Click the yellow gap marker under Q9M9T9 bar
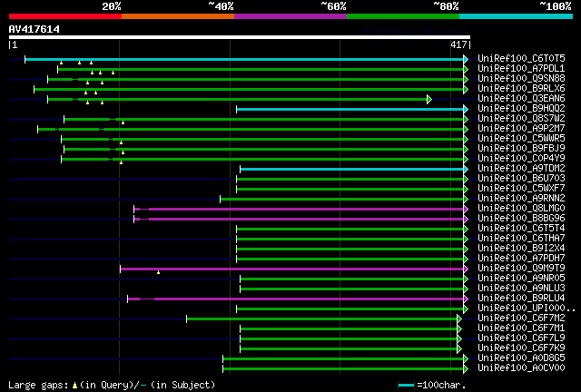This screenshot has height=392, width=581. 158,273
